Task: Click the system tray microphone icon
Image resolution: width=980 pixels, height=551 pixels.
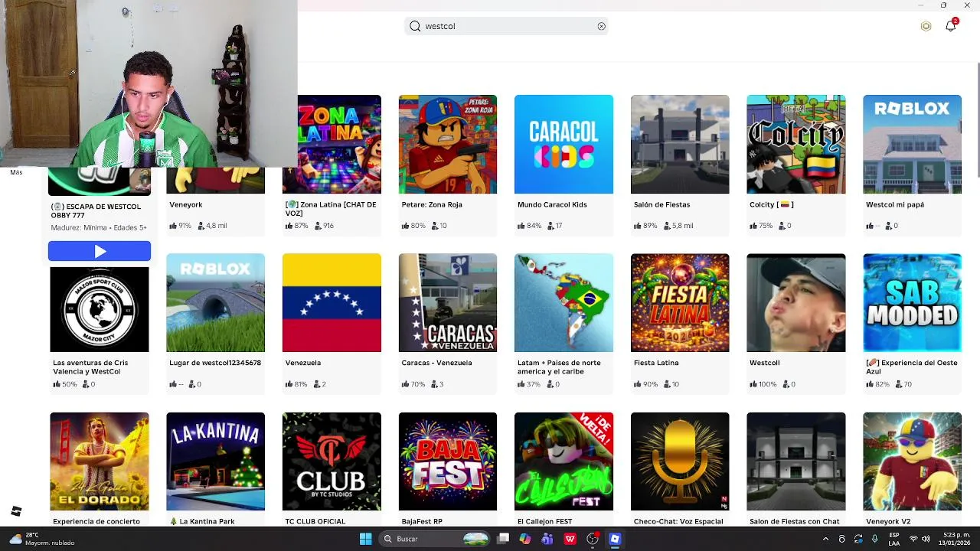Action: point(874,539)
